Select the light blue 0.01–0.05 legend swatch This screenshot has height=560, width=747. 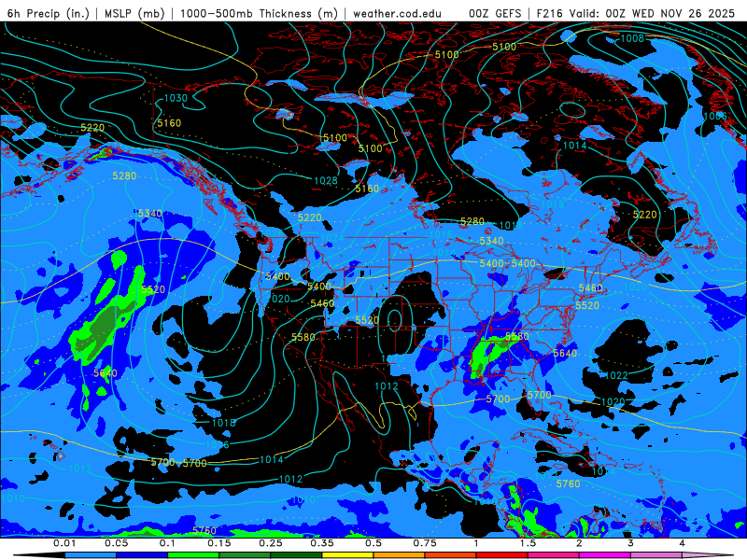pos(91,555)
